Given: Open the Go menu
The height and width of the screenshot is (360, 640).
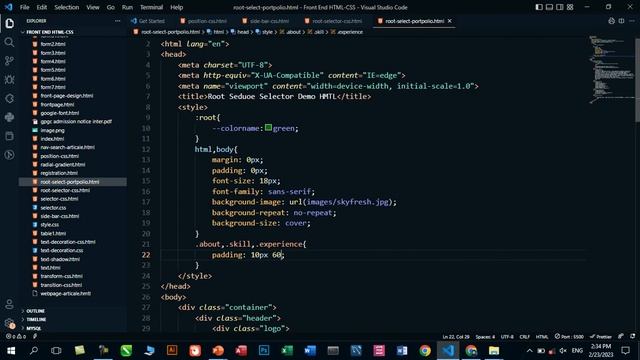Looking at the screenshot, I should 111,7.
